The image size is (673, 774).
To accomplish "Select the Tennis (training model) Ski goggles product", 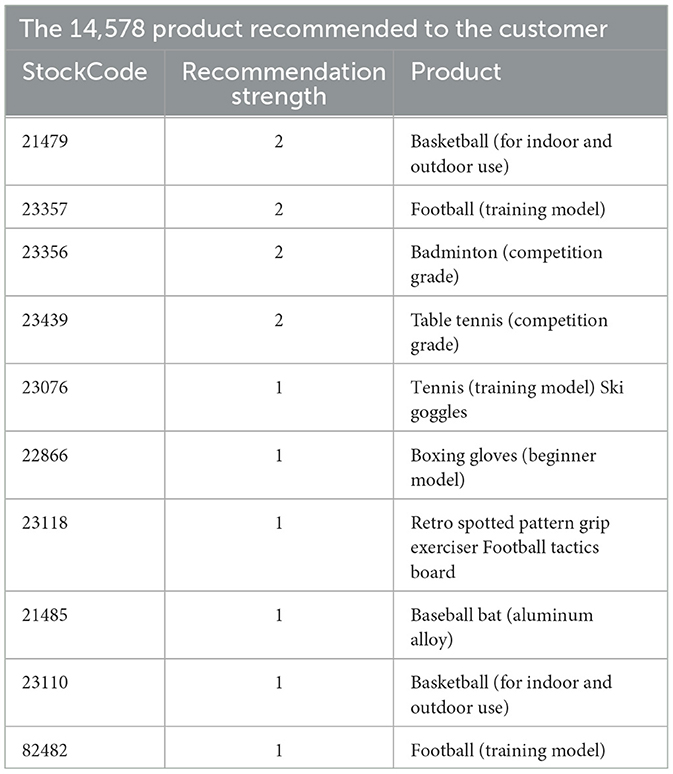I will tap(516, 399).
